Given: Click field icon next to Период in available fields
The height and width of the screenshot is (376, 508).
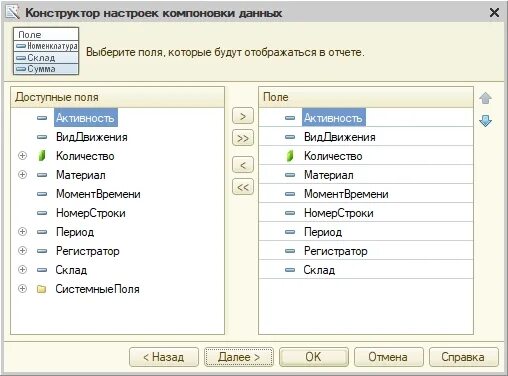Looking at the screenshot, I should [x=42, y=232].
